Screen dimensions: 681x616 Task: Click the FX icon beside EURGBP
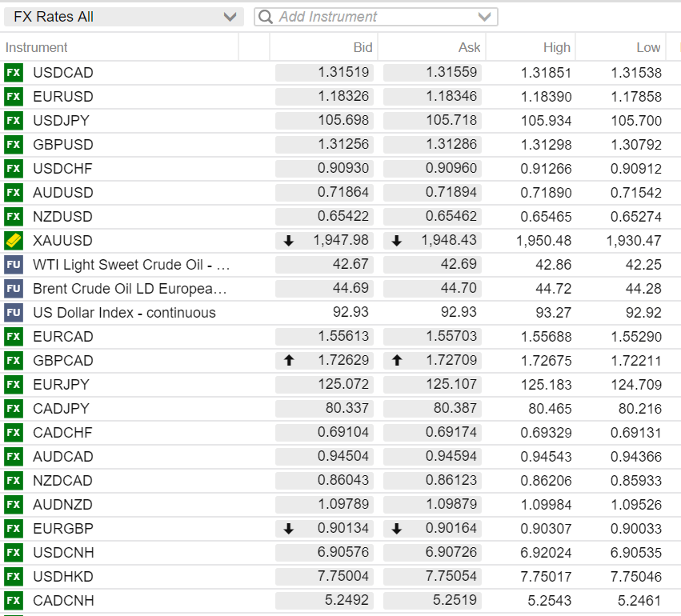14,529
